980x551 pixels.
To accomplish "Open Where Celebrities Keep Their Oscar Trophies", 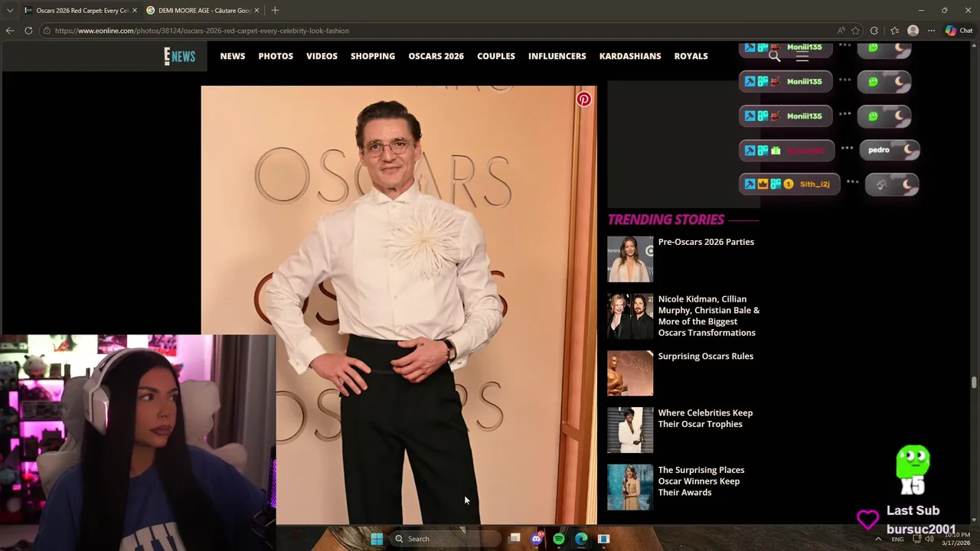I will [705, 419].
